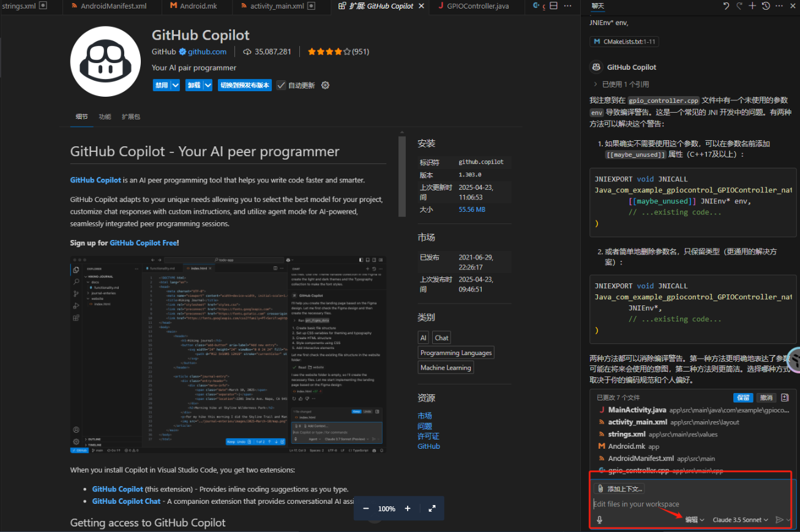
Task: Close the chat panel with X
Action: 792,6
